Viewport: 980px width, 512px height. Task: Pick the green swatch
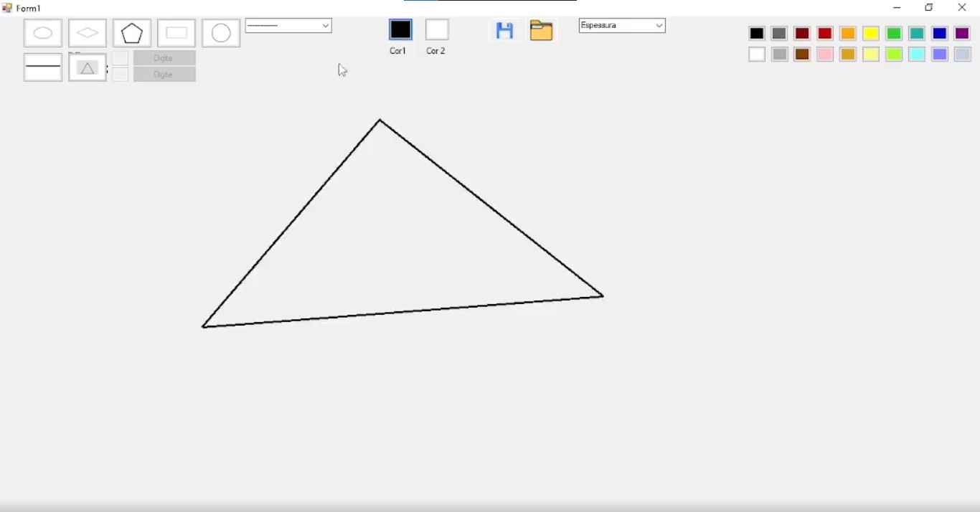tap(895, 34)
